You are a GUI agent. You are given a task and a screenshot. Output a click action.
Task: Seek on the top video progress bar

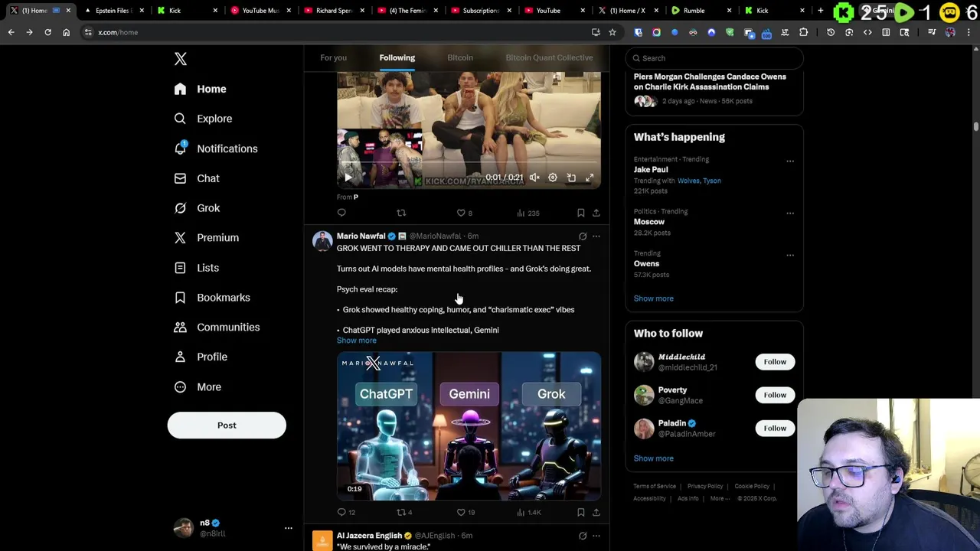point(469,164)
